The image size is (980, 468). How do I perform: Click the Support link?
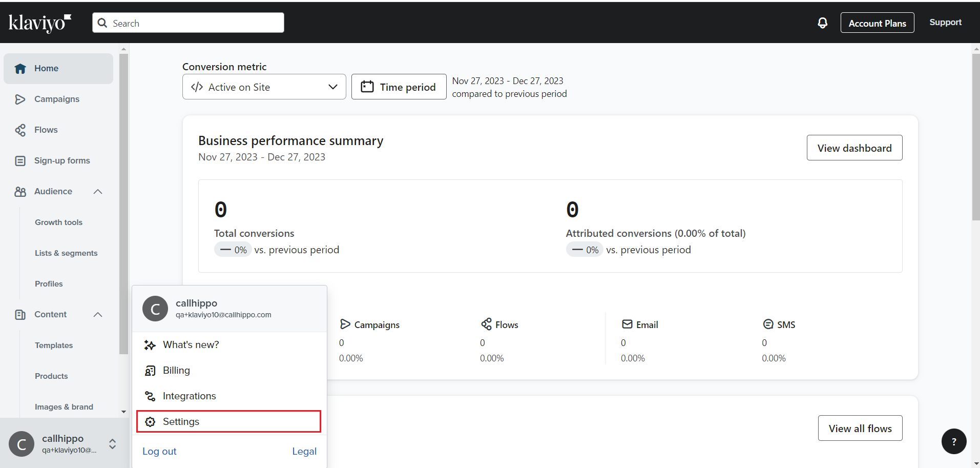(945, 23)
